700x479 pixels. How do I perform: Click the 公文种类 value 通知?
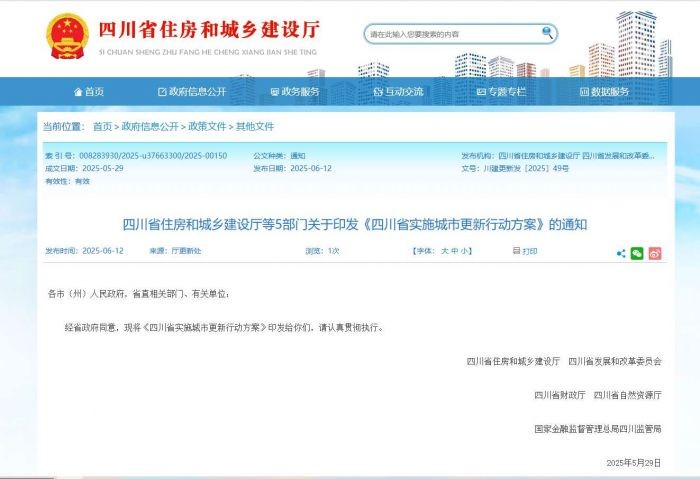point(298,155)
